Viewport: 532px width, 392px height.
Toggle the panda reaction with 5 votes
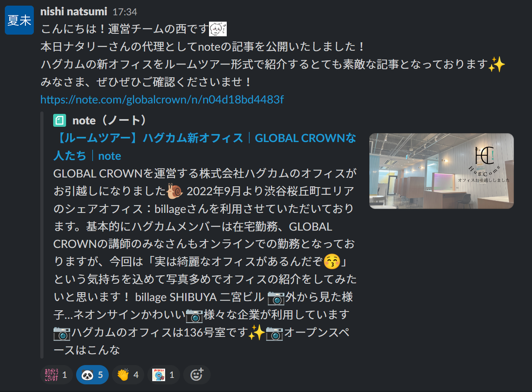92,375
